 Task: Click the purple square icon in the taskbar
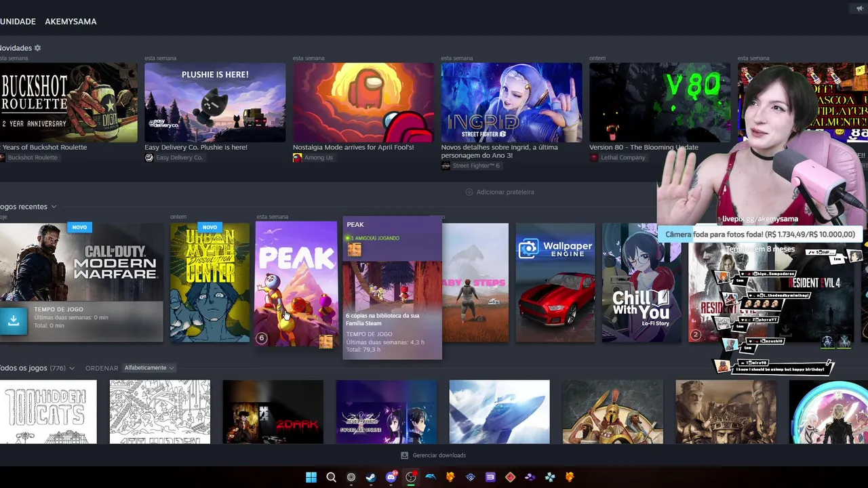490,477
